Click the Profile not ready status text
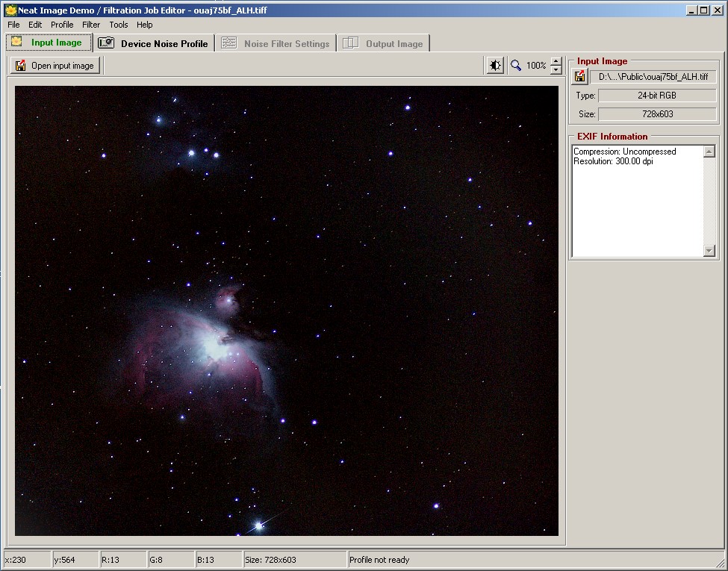This screenshot has height=571, width=728. 379,560
